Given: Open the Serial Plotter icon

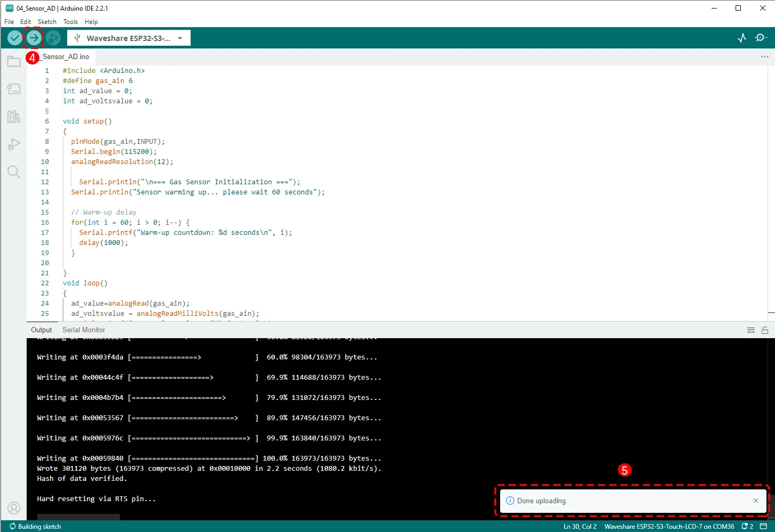Looking at the screenshot, I should [x=741, y=38].
